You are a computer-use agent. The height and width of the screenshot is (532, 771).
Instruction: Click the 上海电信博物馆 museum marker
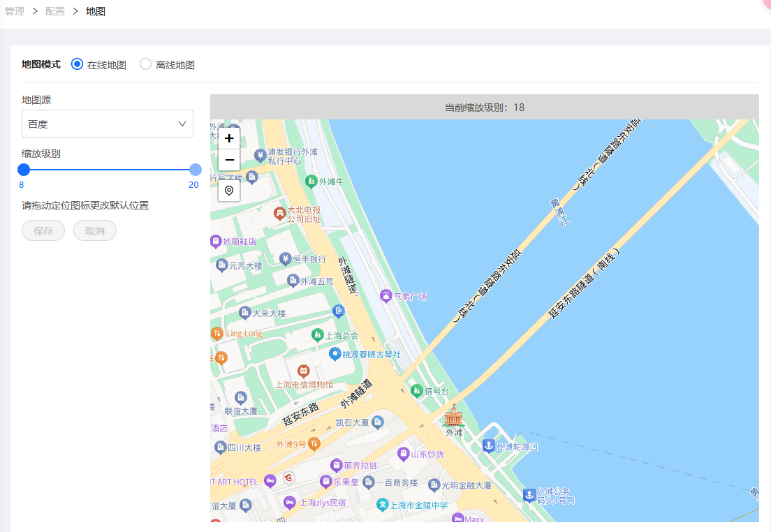coord(303,371)
